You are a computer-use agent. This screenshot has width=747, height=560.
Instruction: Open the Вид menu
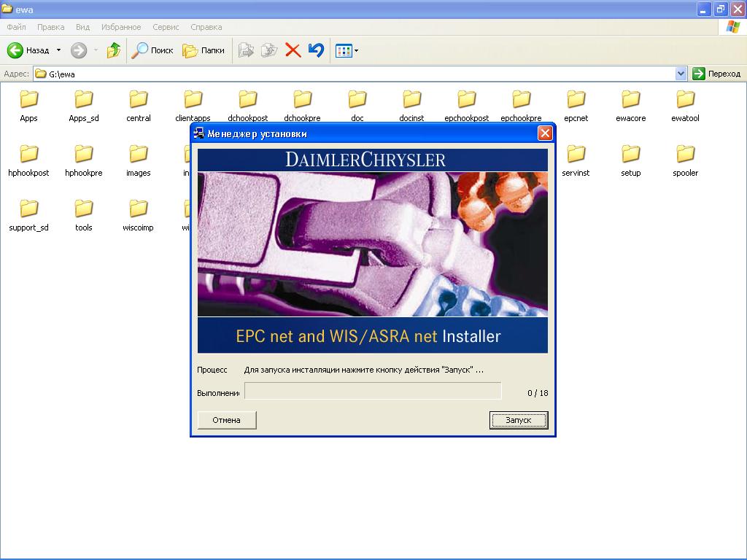click(83, 27)
